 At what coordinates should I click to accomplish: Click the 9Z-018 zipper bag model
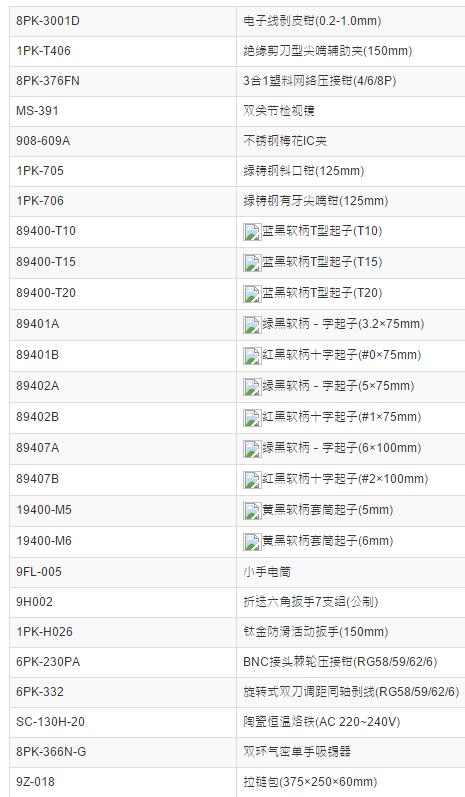point(35,782)
